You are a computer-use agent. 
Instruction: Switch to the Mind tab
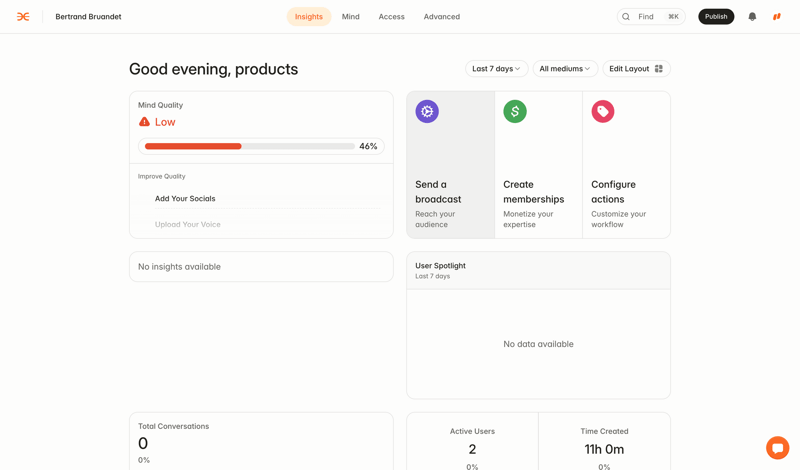pyautogui.click(x=350, y=17)
